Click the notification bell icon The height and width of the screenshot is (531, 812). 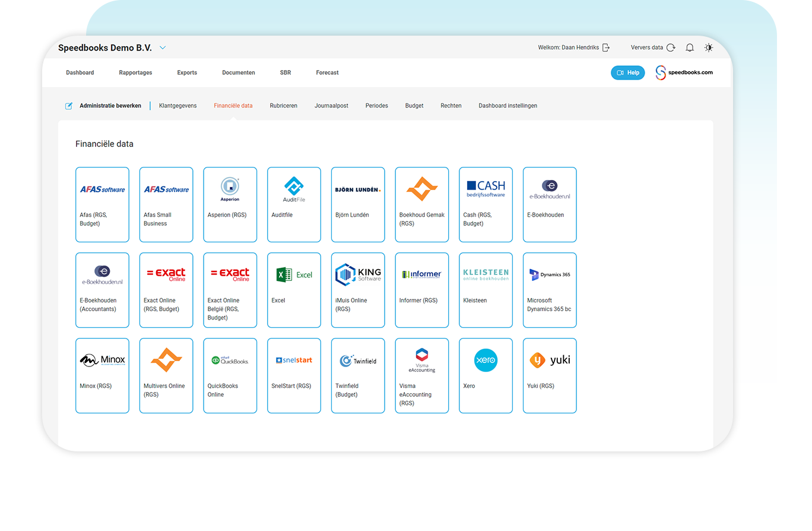pyautogui.click(x=690, y=48)
